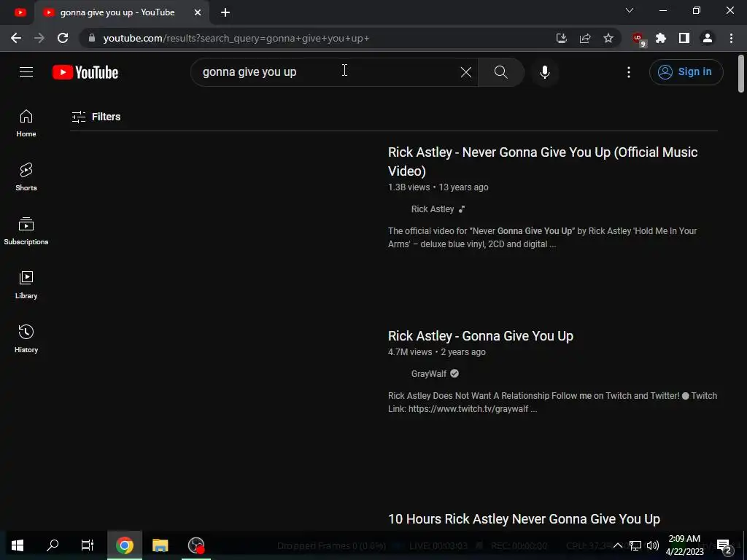Click the address bar URL
Screen dimensions: 747x560
tap(236, 38)
